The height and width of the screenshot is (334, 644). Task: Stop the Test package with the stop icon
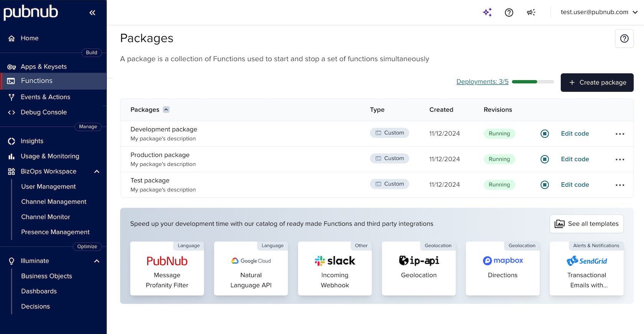545,185
